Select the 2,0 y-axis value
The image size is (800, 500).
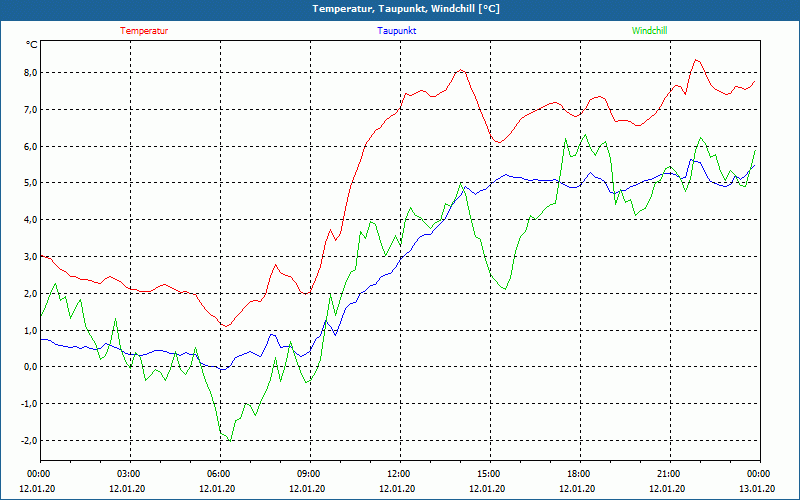[31, 293]
